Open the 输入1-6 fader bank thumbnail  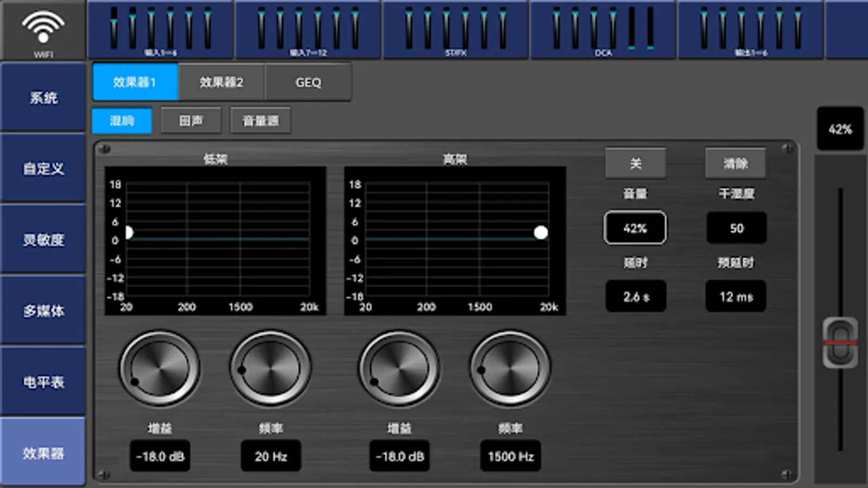(161, 29)
